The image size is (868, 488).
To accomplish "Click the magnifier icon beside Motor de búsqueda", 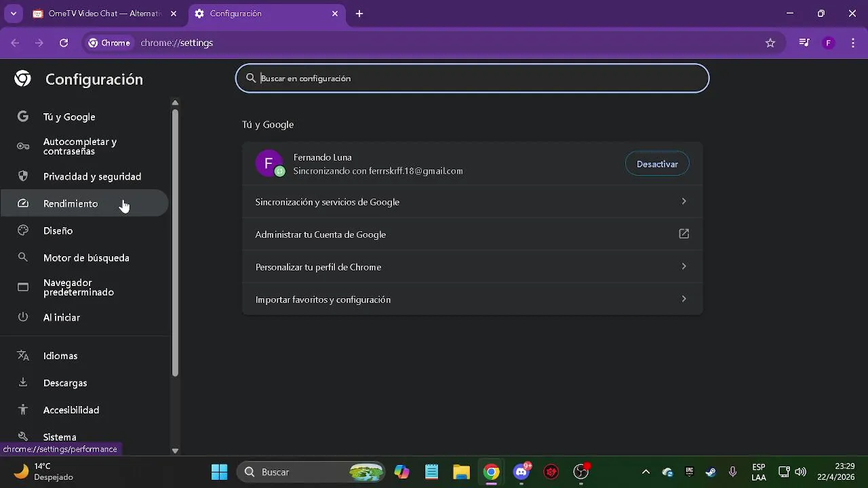I will tap(23, 258).
